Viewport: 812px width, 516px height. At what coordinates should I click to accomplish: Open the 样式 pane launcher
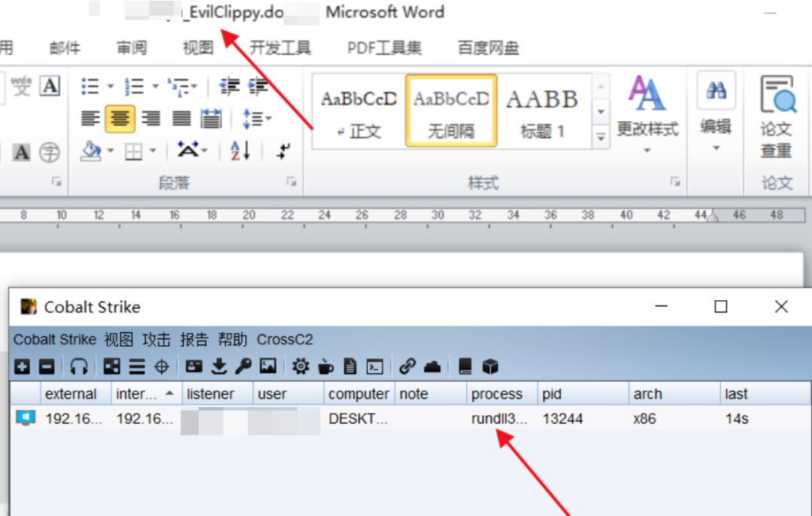coord(675,181)
